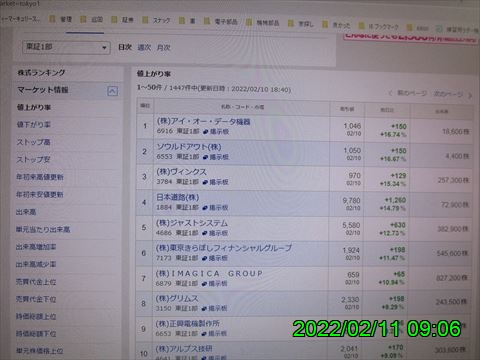Open 出来高 ranking in sidebar
Image resolution: width=480 pixels, height=360 pixels.
[26, 212]
